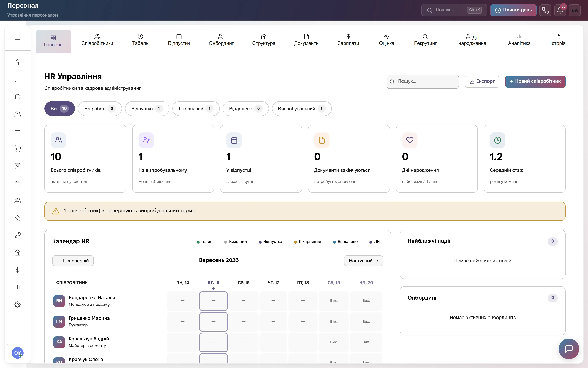Open the "Онбординг" tab
Image resolution: width=588 pixels, height=368 pixels.
221,40
